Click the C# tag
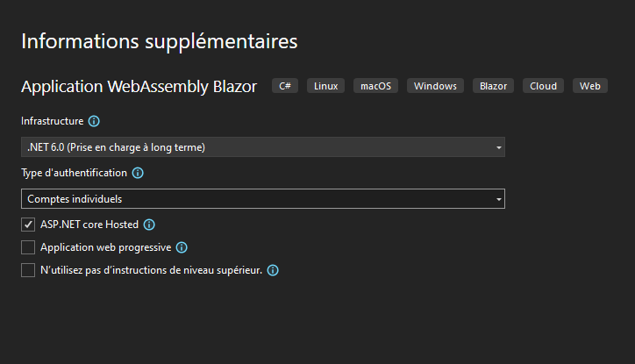The width and height of the screenshot is (635, 364). pyautogui.click(x=285, y=86)
